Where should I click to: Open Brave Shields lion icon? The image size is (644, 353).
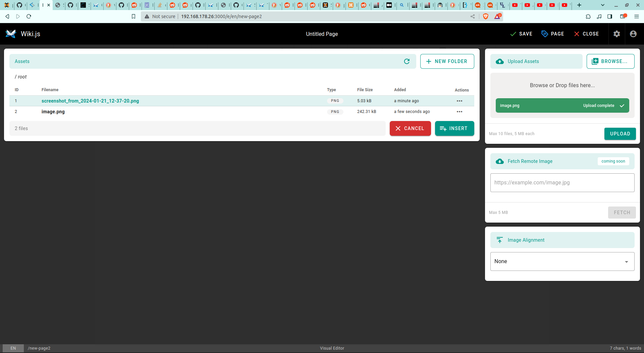(485, 16)
